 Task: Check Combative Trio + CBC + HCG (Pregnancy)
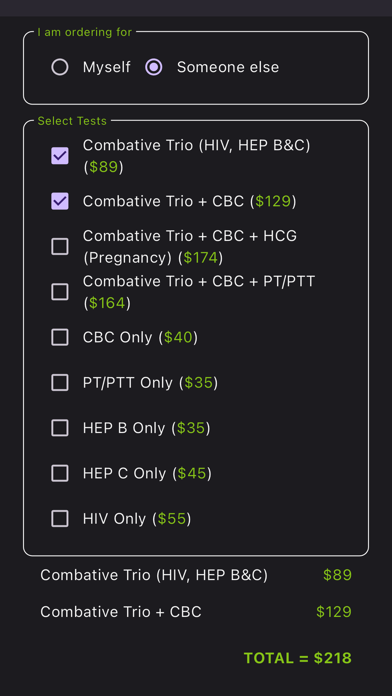point(60,246)
